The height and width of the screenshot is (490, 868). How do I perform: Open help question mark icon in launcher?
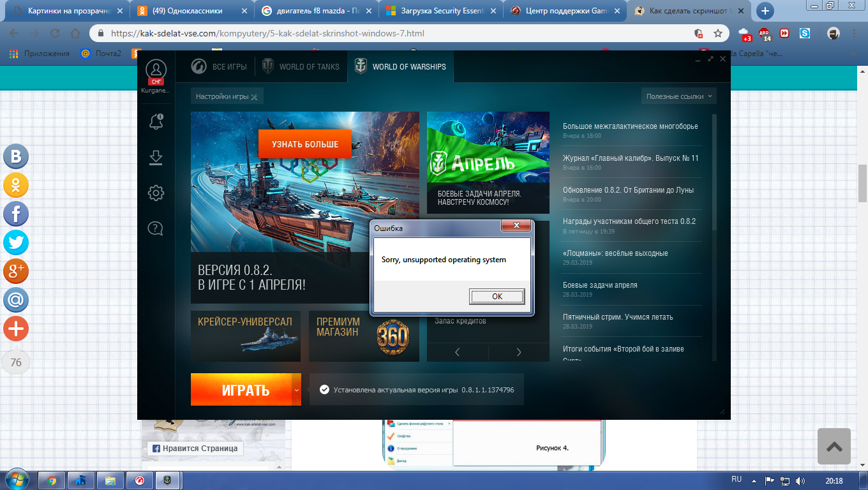tap(156, 228)
